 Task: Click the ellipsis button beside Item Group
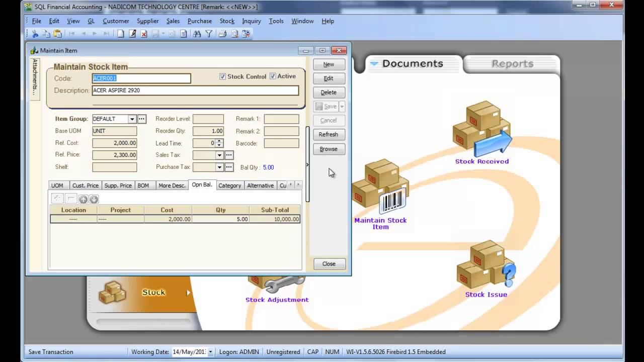[x=142, y=119]
